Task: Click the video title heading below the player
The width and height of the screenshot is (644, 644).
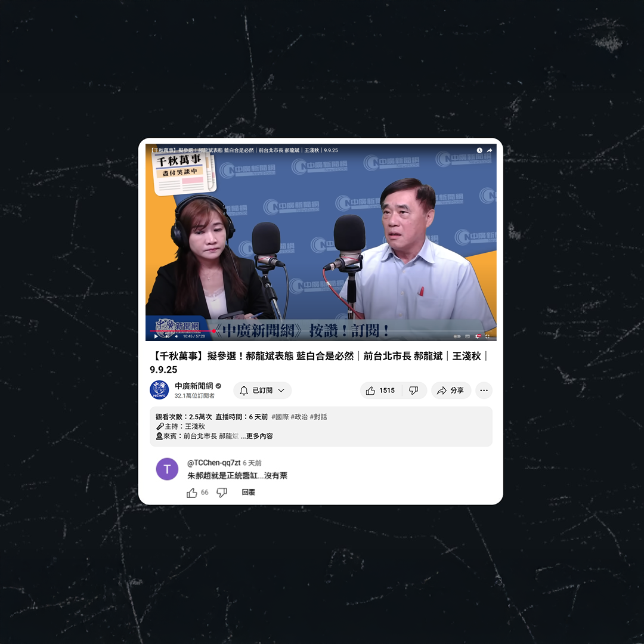Action: (x=320, y=363)
